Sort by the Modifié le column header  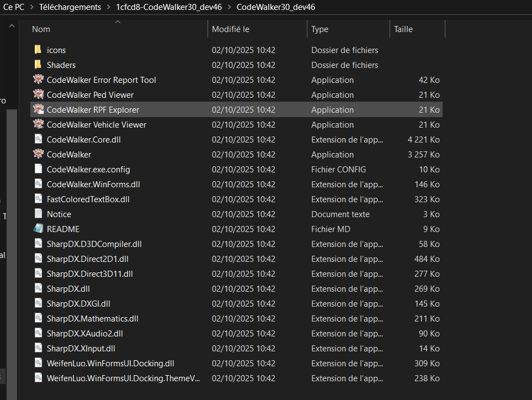(x=231, y=29)
